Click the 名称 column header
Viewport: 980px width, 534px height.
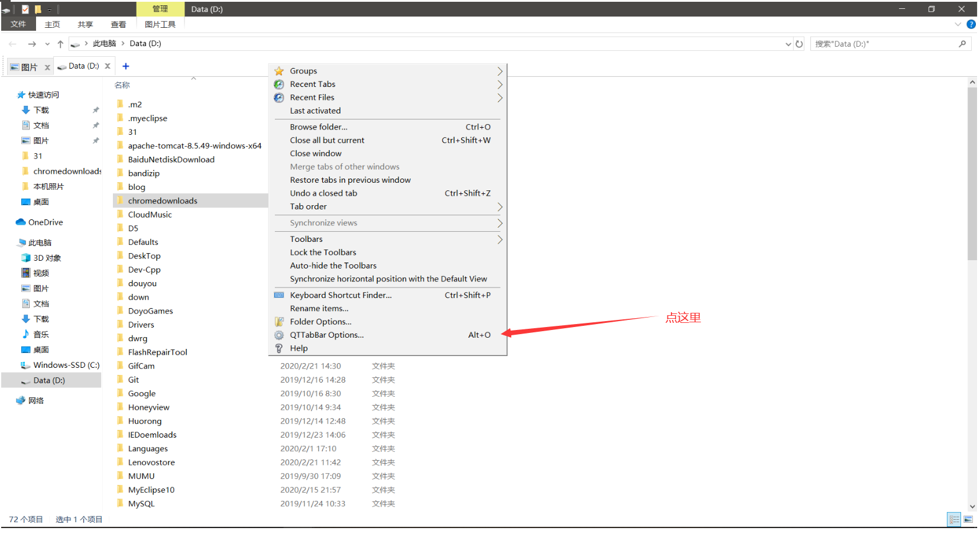tap(122, 85)
